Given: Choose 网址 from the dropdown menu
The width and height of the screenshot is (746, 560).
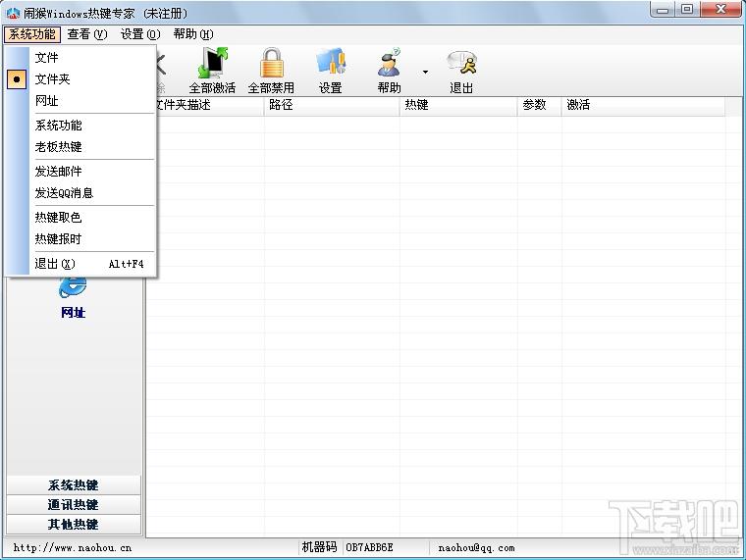Looking at the screenshot, I should pos(93,101).
